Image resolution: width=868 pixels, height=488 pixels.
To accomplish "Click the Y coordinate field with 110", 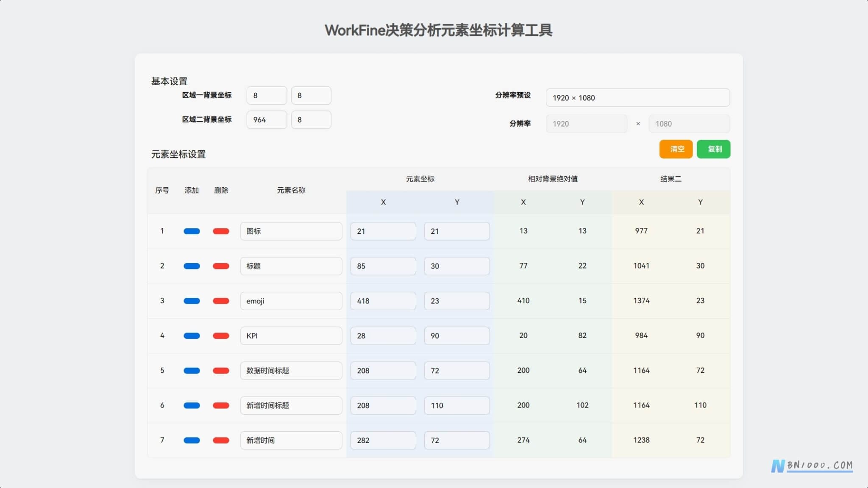I will [457, 405].
